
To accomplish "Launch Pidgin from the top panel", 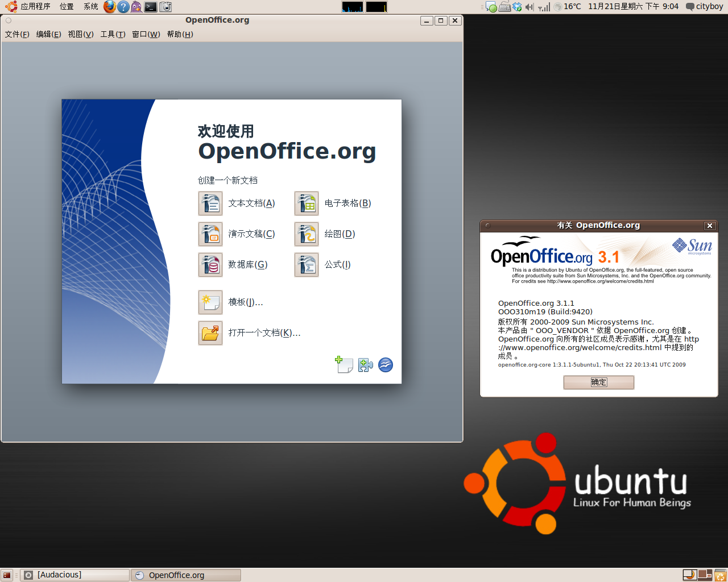I will click(136, 7).
